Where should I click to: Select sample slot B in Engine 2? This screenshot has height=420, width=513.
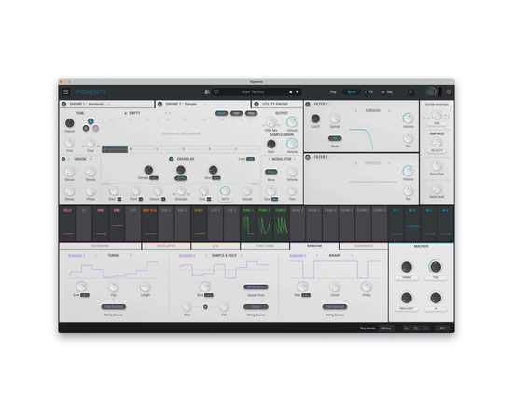141,149
